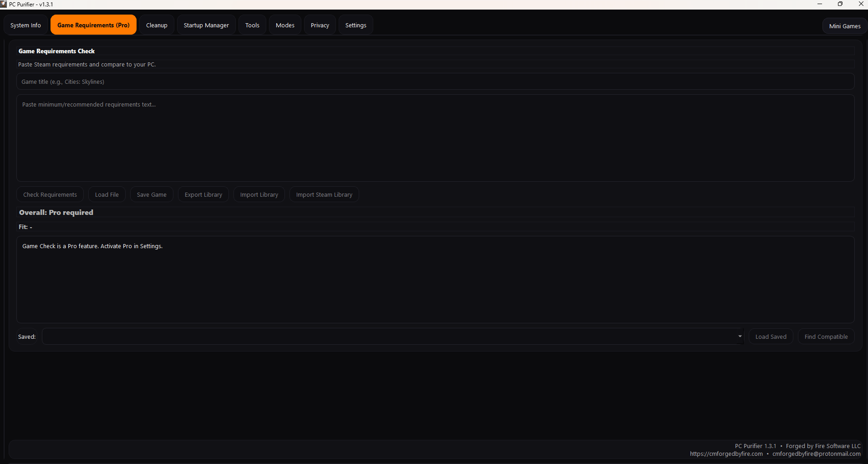Open the Modes tab
868x464 pixels.
click(x=285, y=25)
